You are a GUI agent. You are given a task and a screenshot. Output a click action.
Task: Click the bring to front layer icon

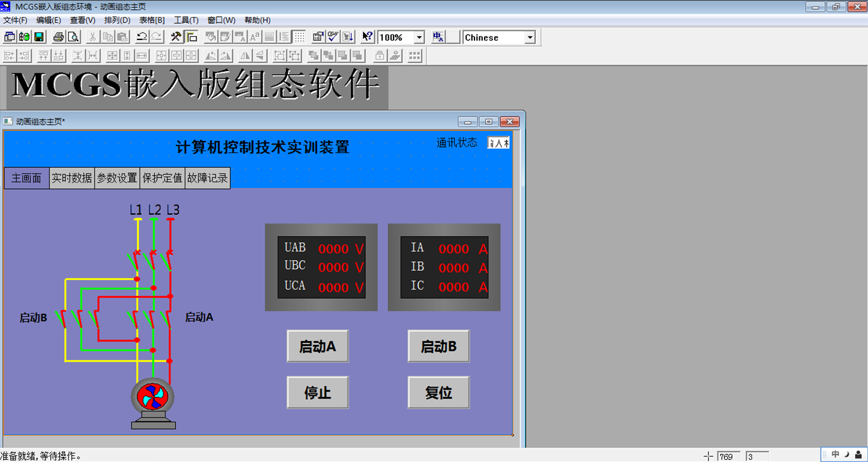tap(314, 56)
